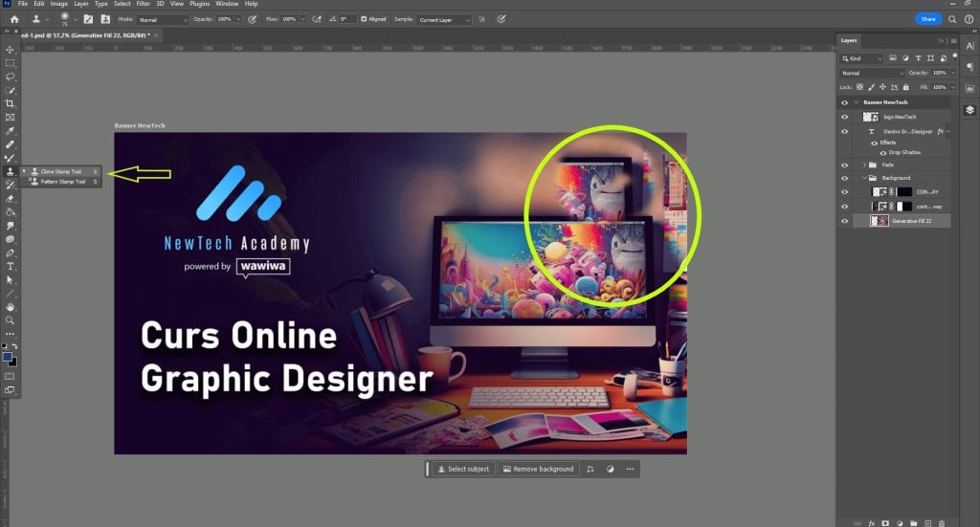Viewport: 980px width, 527px height.
Task: Toggle Drop Shadow effect visibility
Action: point(883,153)
